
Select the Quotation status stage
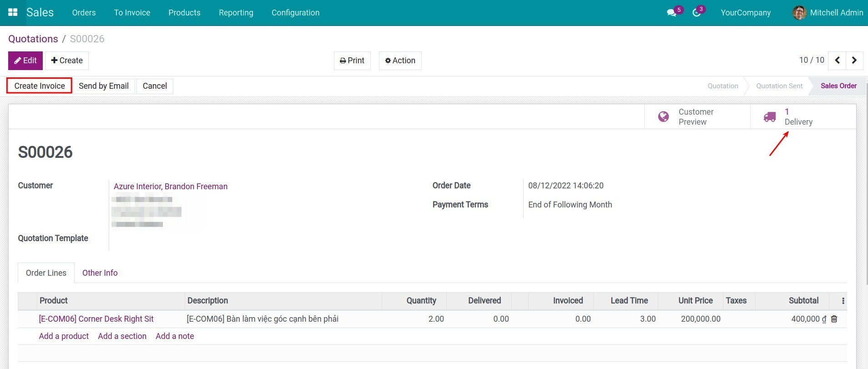click(x=723, y=86)
